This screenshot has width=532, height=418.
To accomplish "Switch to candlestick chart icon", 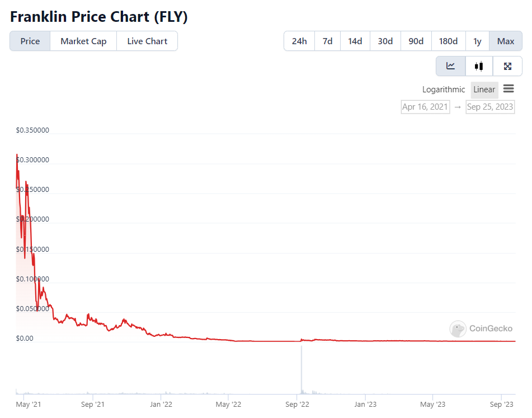I will coord(479,66).
